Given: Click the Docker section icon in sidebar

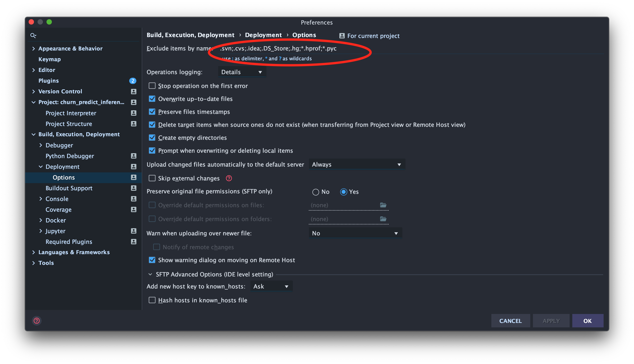Looking at the screenshot, I should (x=40, y=220).
